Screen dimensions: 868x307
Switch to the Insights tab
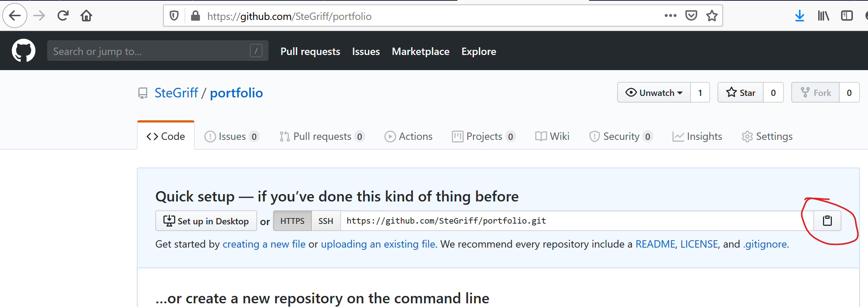pyautogui.click(x=697, y=137)
